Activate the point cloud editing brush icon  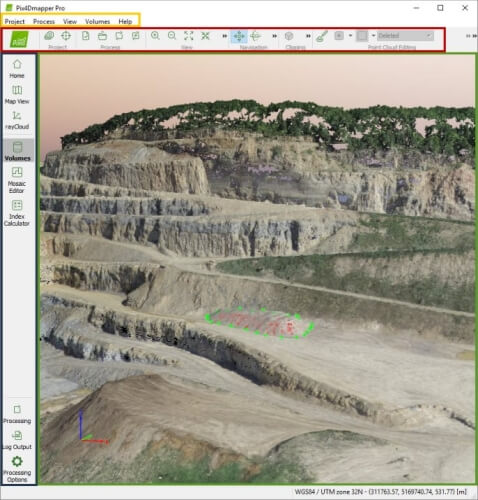322,36
